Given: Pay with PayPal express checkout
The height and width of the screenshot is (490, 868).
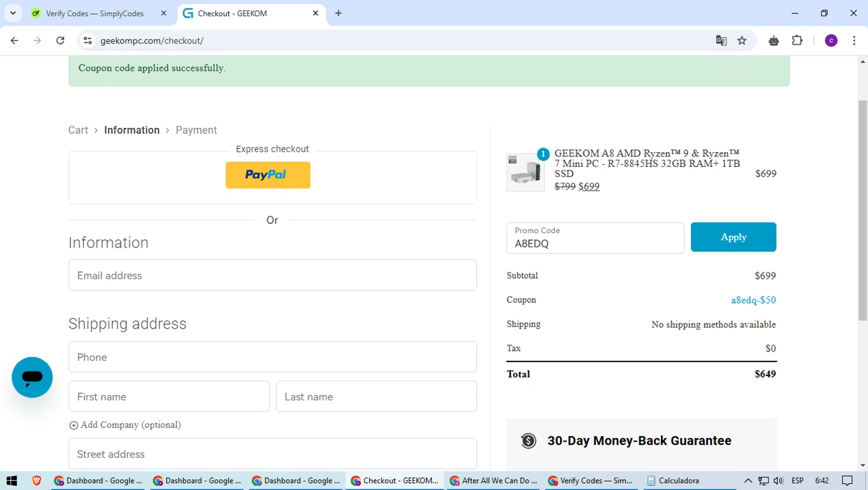Looking at the screenshot, I should [268, 175].
